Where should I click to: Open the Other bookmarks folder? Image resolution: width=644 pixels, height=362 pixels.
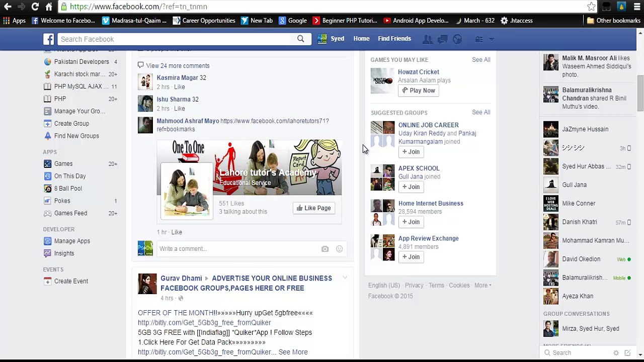pos(613,21)
